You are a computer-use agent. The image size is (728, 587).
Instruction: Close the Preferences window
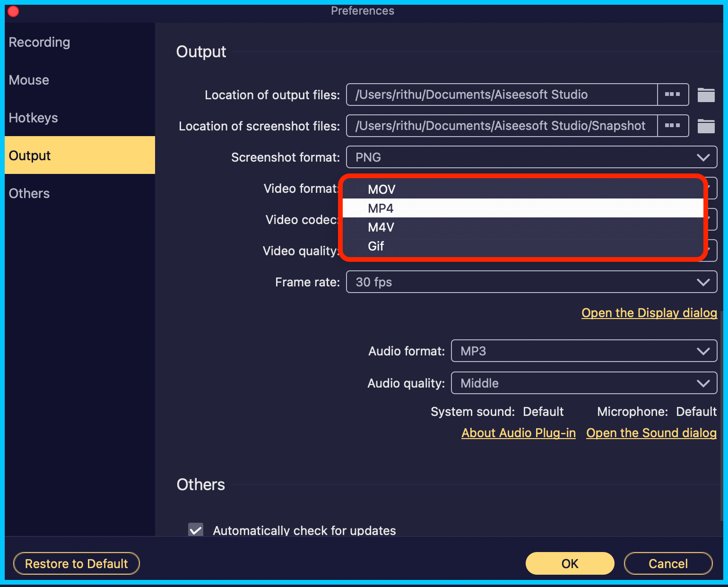click(13, 11)
